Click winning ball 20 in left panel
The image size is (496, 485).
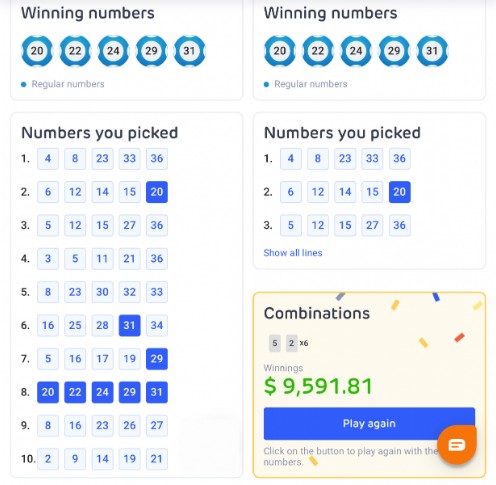pyautogui.click(x=37, y=51)
